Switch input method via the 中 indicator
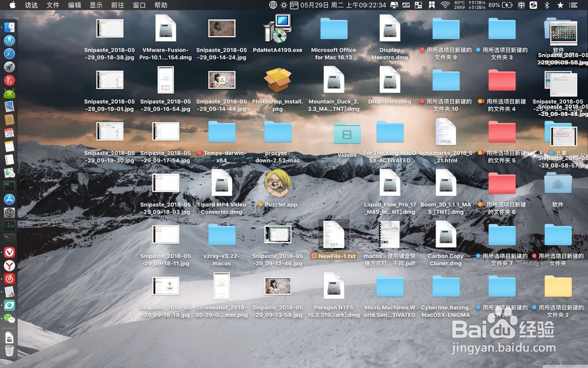The width and height of the screenshot is (588, 368). (x=522, y=6)
